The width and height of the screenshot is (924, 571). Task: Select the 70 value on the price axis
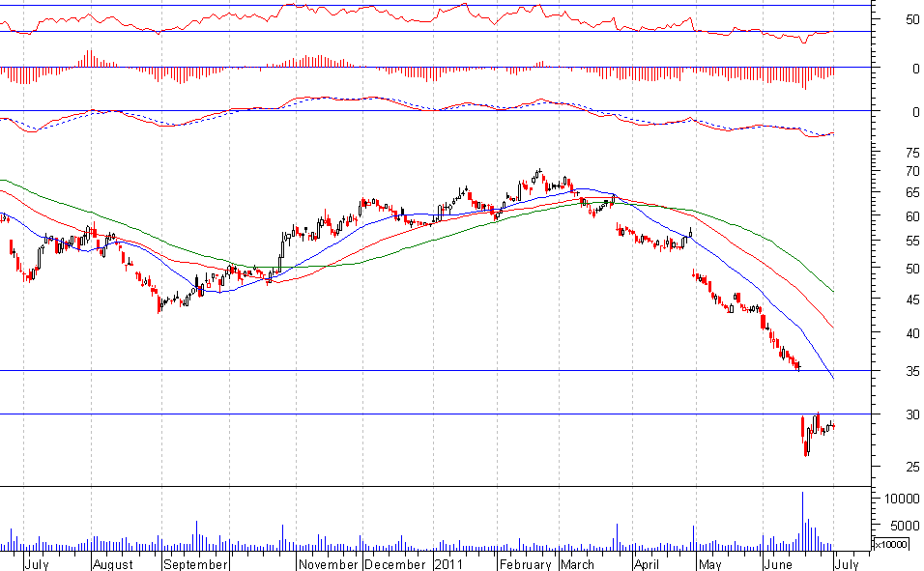coord(912,171)
